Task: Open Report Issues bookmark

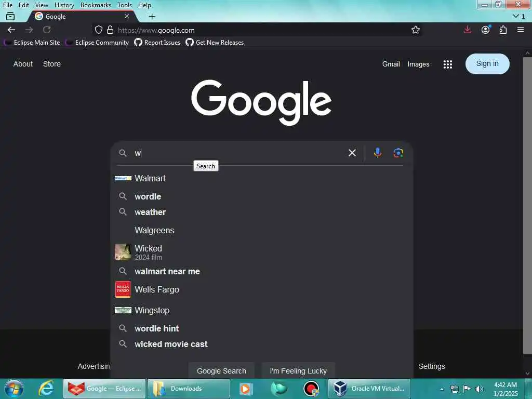Action: [157, 43]
